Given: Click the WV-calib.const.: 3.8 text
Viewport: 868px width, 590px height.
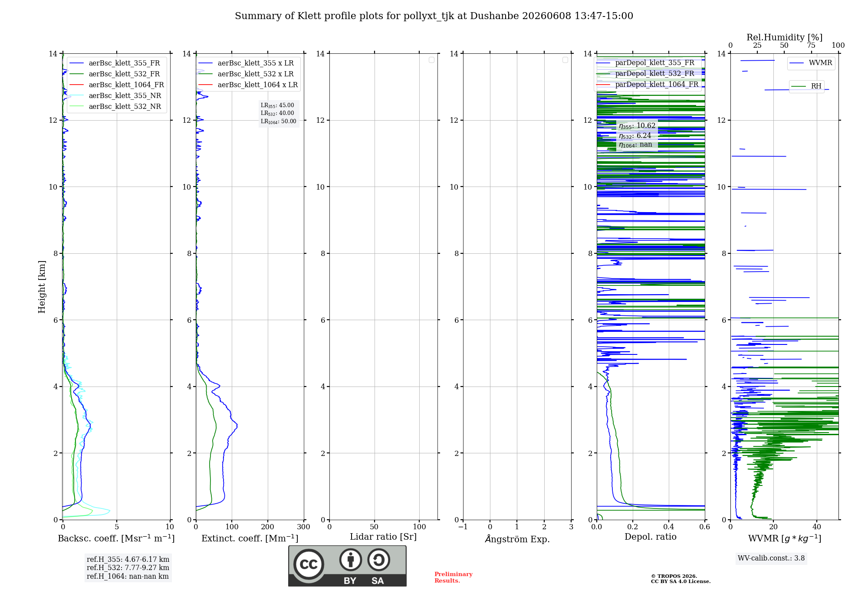Looking at the screenshot, I should point(771,558).
